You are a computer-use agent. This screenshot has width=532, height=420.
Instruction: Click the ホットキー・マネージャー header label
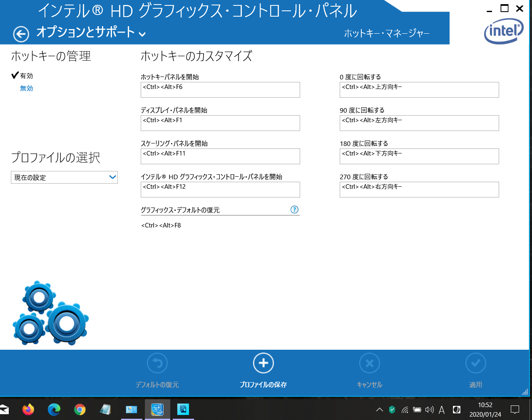pyautogui.click(x=387, y=33)
